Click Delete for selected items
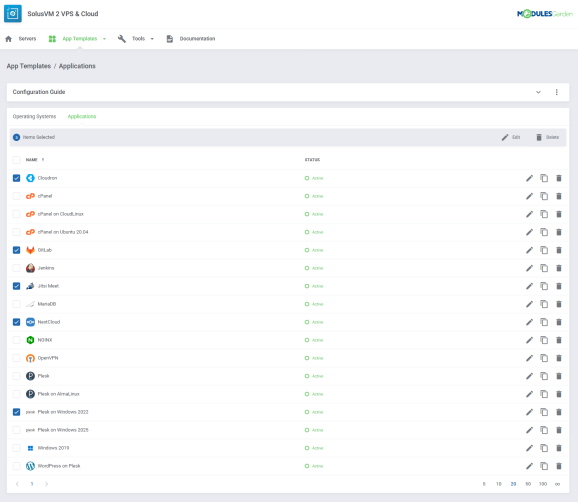The height and width of the screenshot is (502, 578). tap(547, 137)
